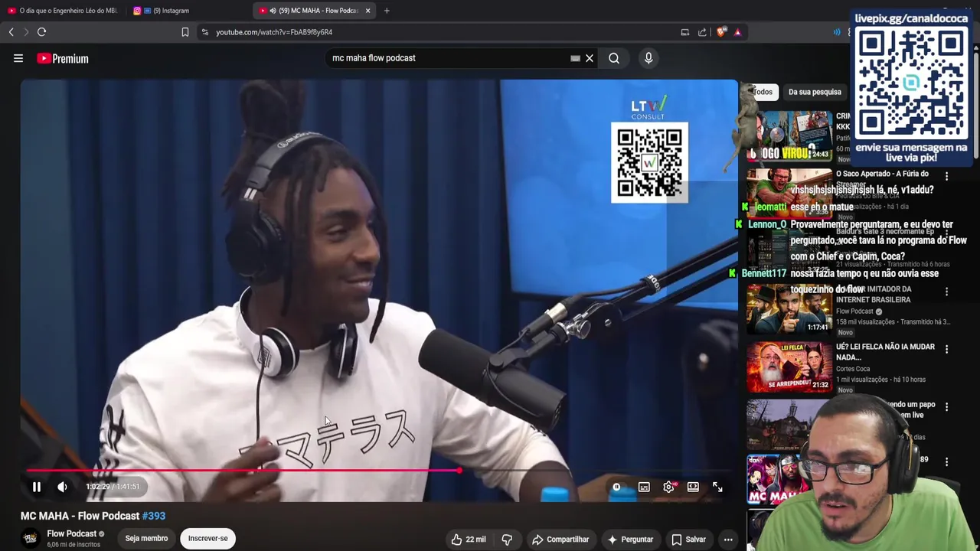Screen dimensions: 980x551
Task: Switch to 'O dia que o Engenheiro Léo' tab
Action: (x=63, y=11)
